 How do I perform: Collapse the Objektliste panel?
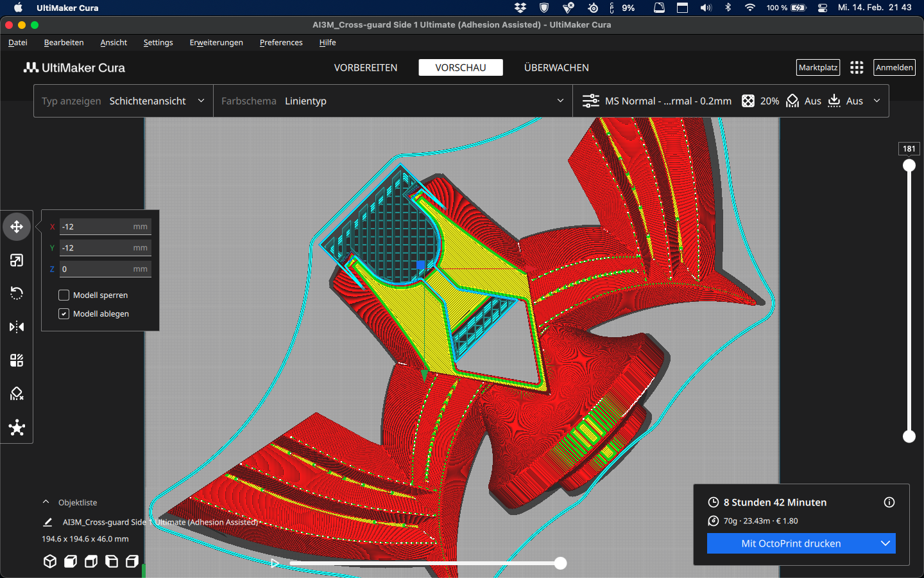pyautogui.click(x=46, y=502)
